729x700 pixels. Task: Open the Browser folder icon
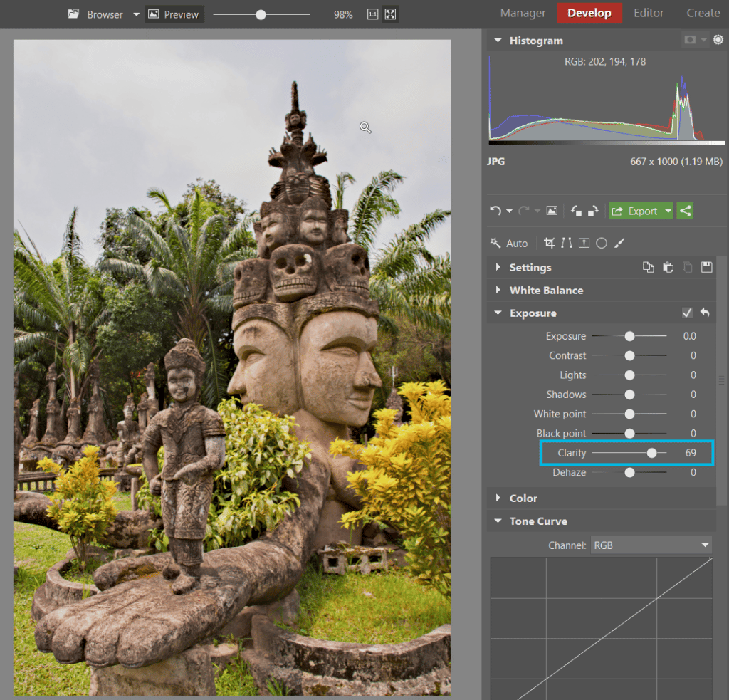[73, 14]
